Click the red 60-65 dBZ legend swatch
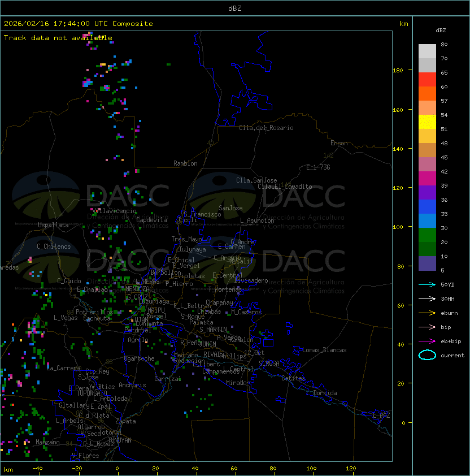The image size is (470, 476). [427, 79]
